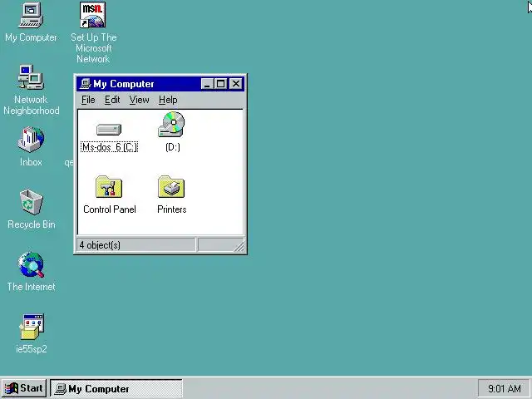The height and width of the screenshot is (399, 532).
Task: Click the 'Control Panel' label text
Action: (109, 209)
